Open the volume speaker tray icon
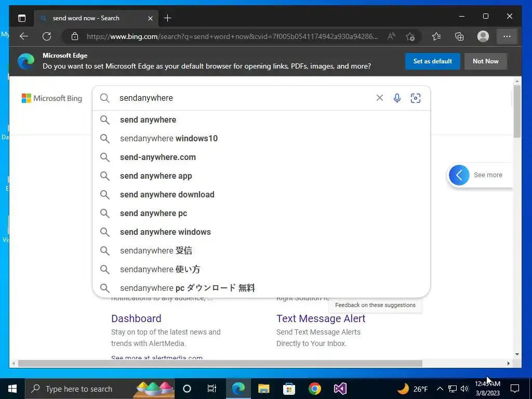 point(464,389)
